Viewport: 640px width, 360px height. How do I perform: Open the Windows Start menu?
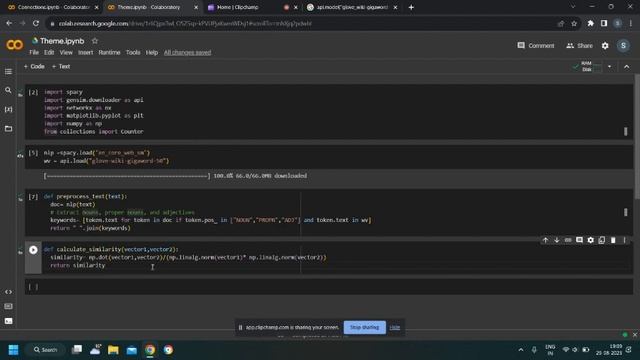point(13,350)
